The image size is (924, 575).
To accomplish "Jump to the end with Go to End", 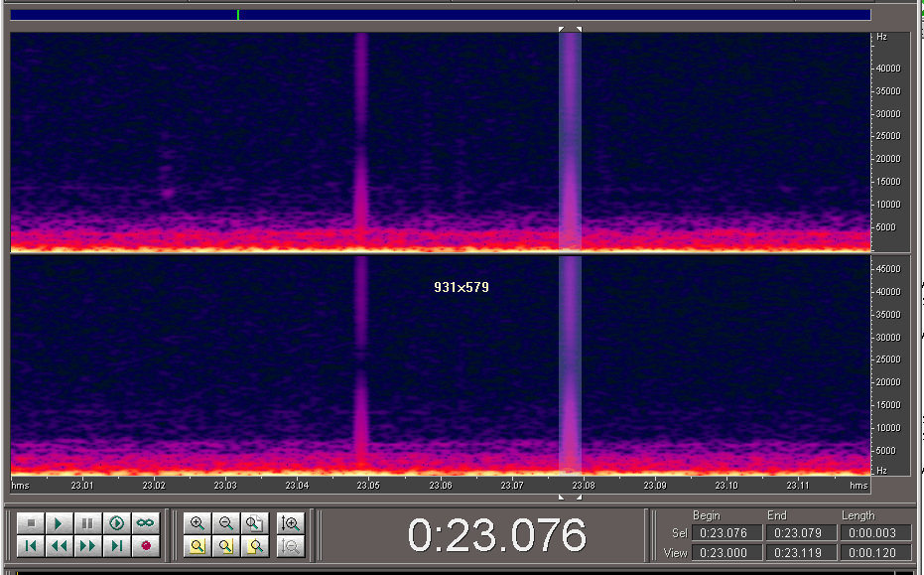I will [117, 546].
